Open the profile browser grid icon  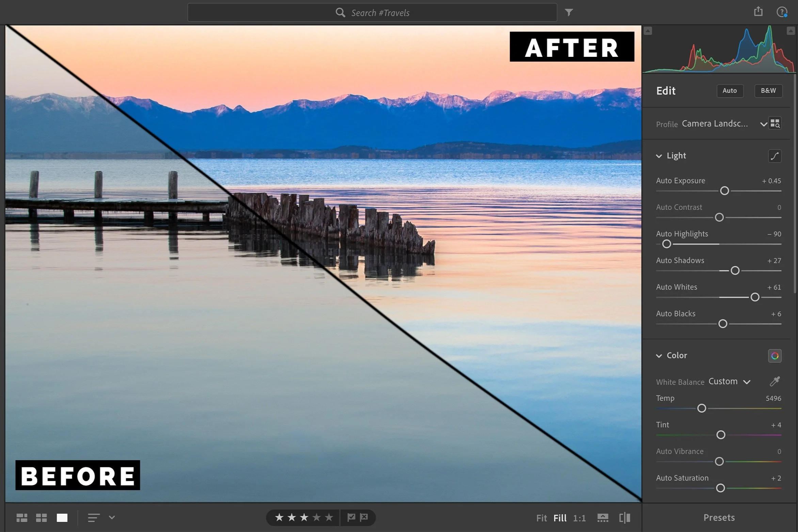click(x=775, y=123)
